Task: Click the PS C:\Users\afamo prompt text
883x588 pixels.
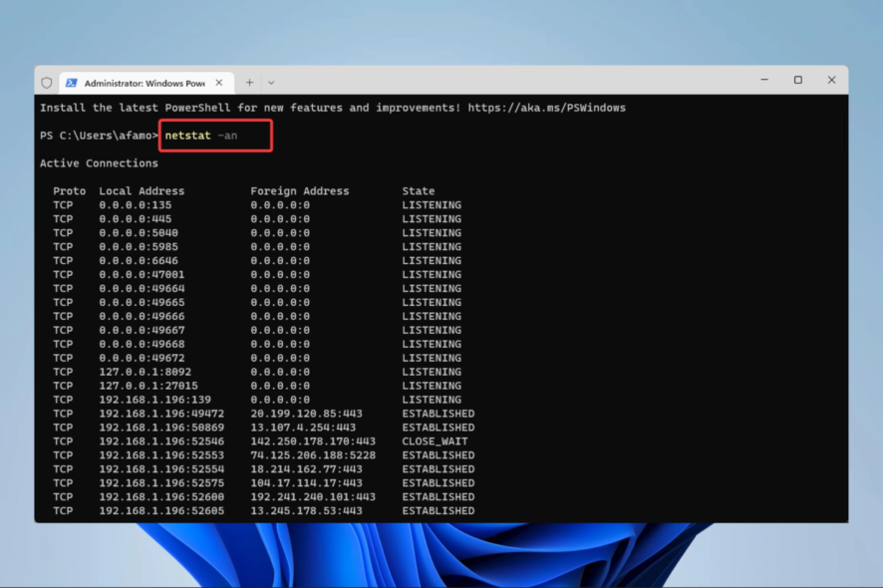Action: 98,135
